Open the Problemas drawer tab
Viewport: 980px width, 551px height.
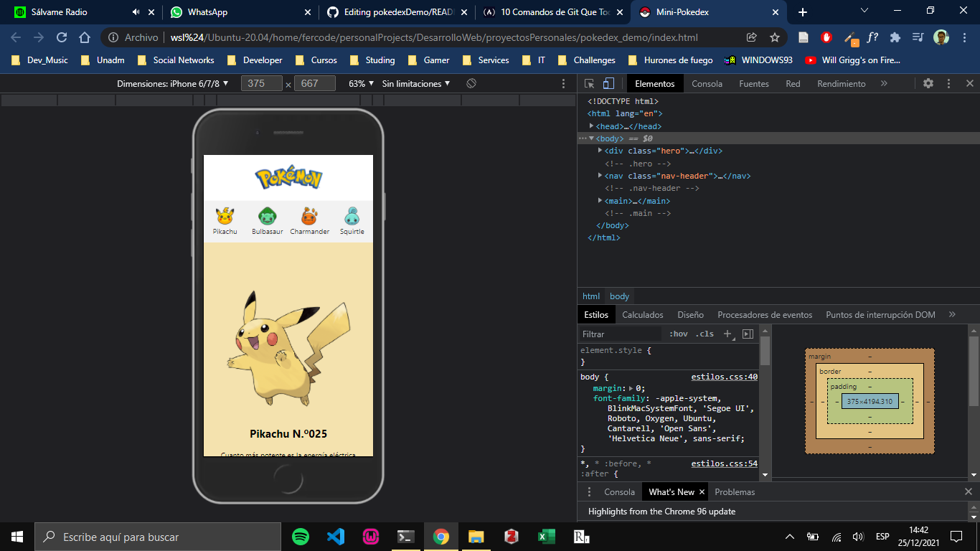pyautogui.click(x=735, y=492)
